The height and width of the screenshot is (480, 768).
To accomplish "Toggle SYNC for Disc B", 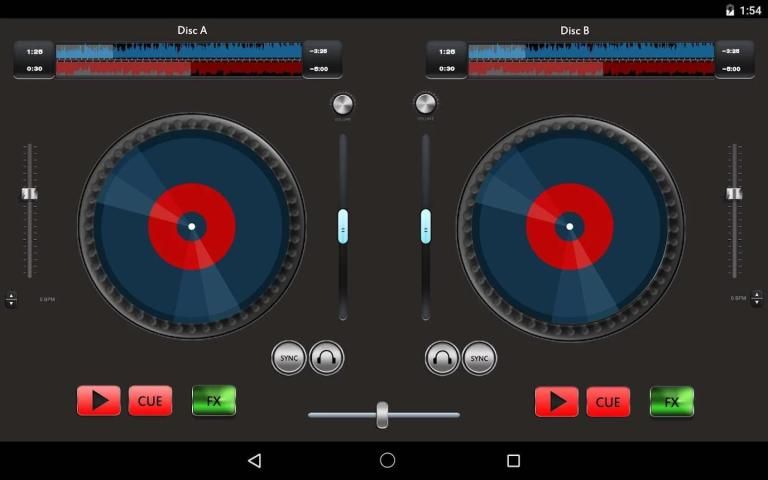I will click(479, 357).
